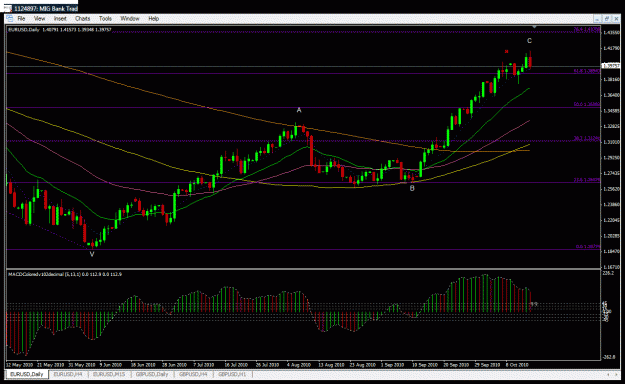Click the 4 Aug 2010 date label
Viewport: 625px width, 384px height.
pos(299,365)
